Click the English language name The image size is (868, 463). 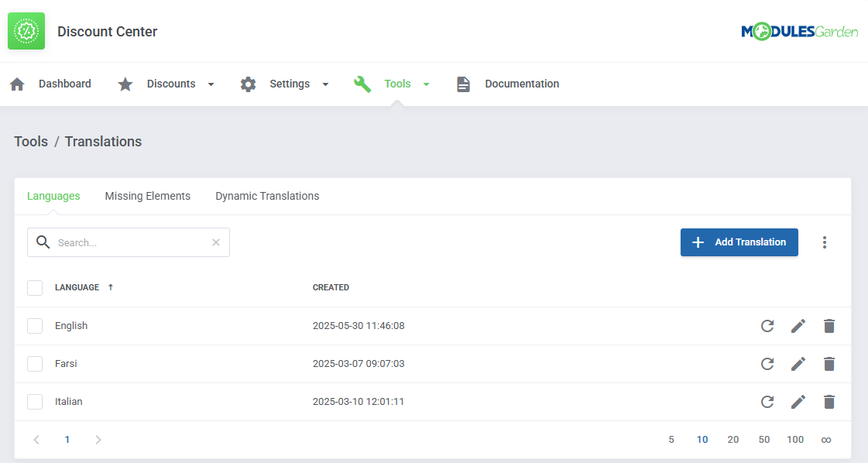(71, 326)
